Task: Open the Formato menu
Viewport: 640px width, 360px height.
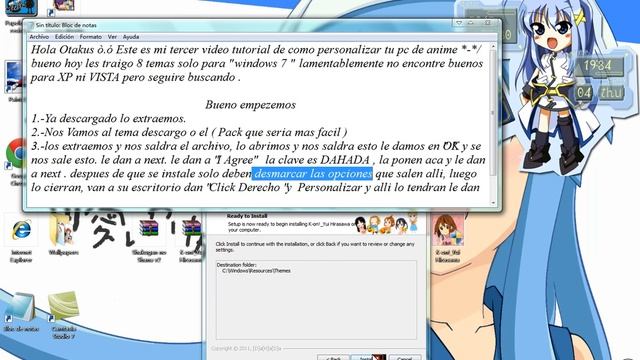Action: coord(91,37)
